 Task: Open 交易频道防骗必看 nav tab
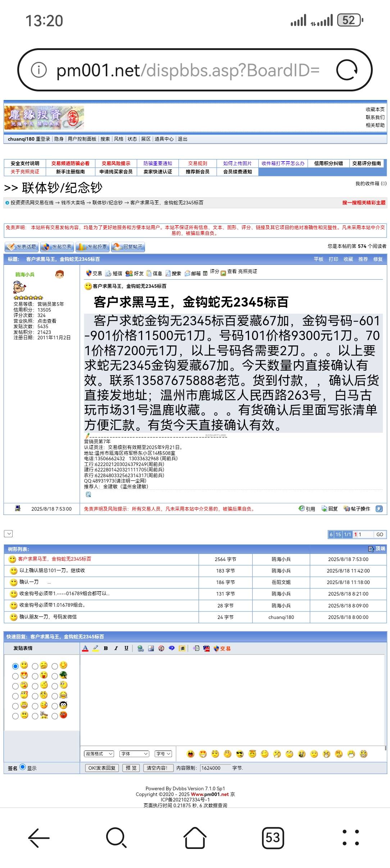click(x=70, y=163)
